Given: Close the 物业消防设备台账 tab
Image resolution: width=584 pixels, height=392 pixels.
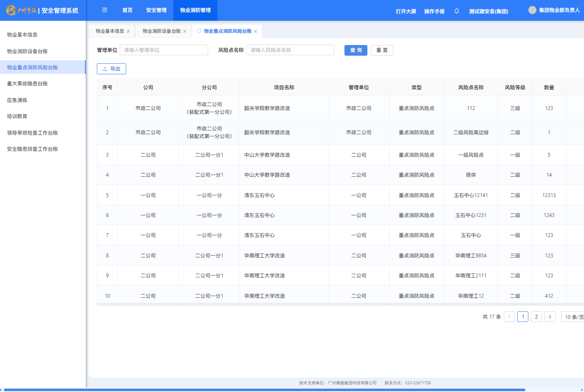Looking at the screenshot, I should point(185,31).
